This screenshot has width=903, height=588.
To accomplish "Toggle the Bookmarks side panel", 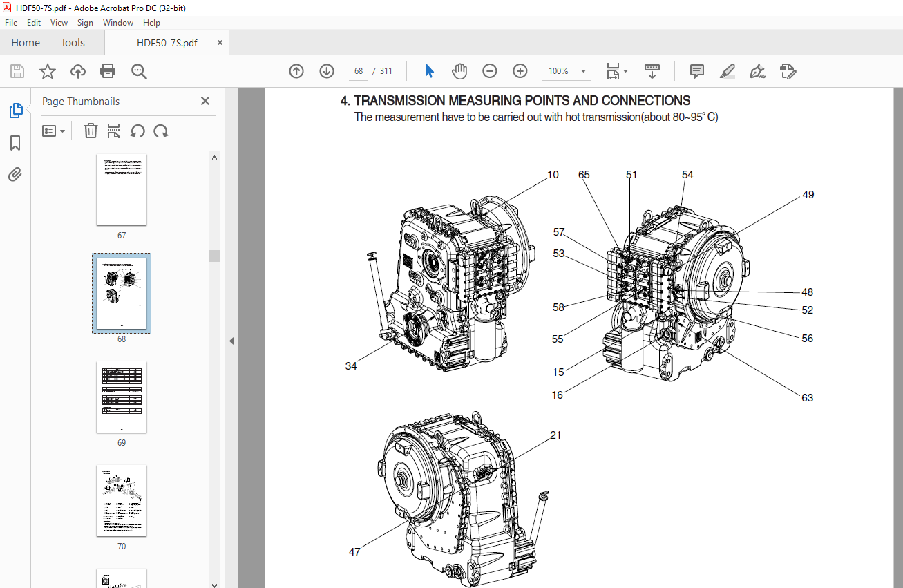I will tap(15, 143).
